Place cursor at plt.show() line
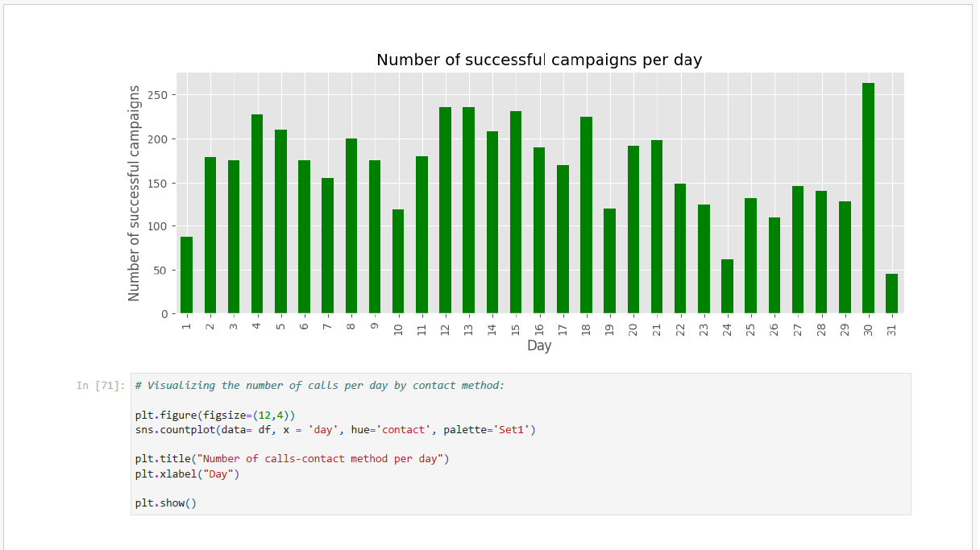The width and height of the screenshot is (980, 550). coord(165,503)
